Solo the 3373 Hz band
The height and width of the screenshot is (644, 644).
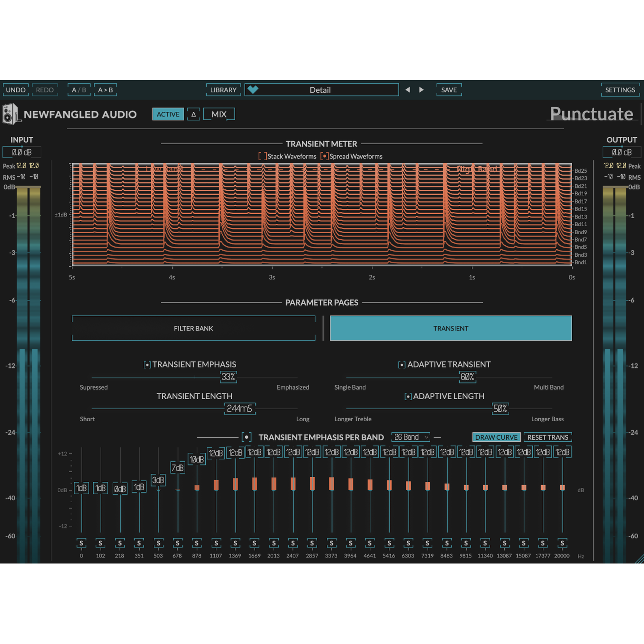pyautogui.click(x=331, y=543)
